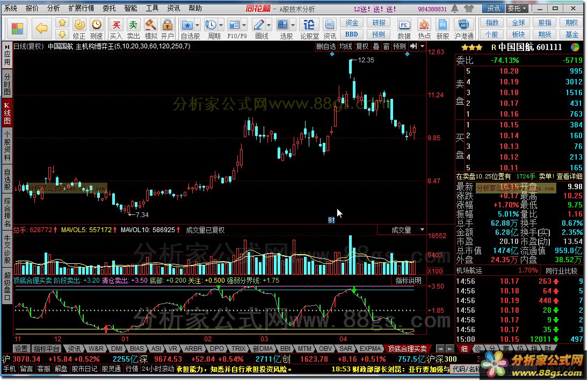The image size is (588, 381).
Task: Switch to 分时图 intraday view in sidebar
Action: pos(7,84)
